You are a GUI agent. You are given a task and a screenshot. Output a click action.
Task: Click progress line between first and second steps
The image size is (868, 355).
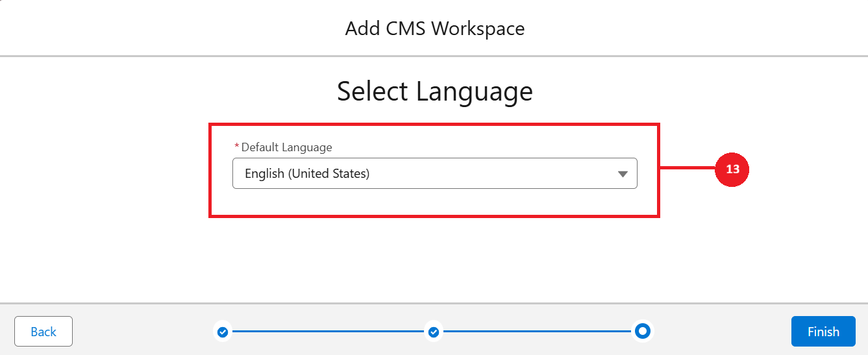click(328, 332)
